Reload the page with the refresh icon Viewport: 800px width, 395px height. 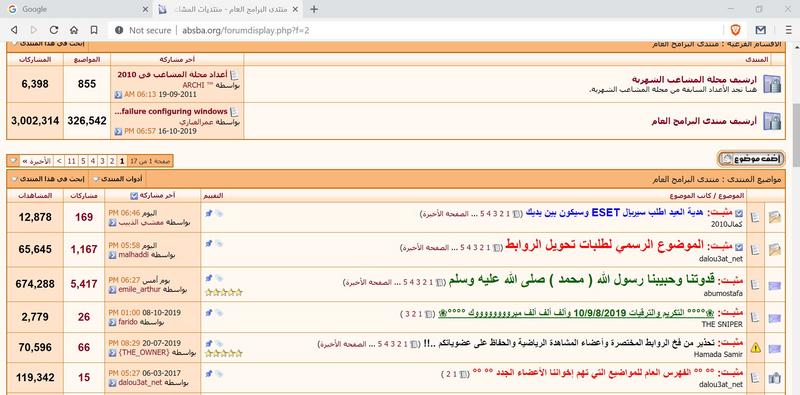click(54, 30)
